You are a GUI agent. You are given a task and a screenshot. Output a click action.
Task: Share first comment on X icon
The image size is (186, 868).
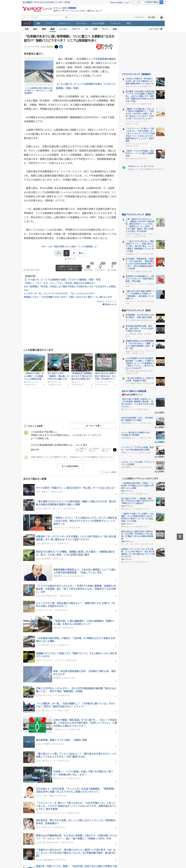coord(115,449)
